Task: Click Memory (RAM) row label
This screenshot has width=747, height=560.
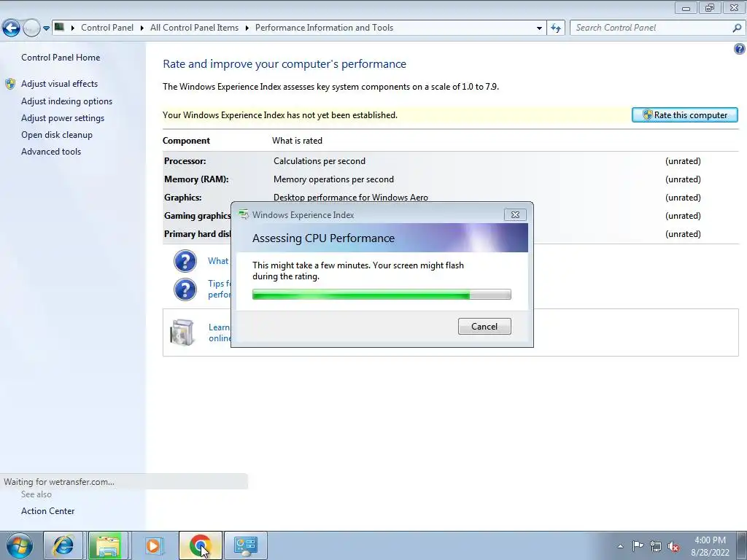Action: tap(196, 179)
